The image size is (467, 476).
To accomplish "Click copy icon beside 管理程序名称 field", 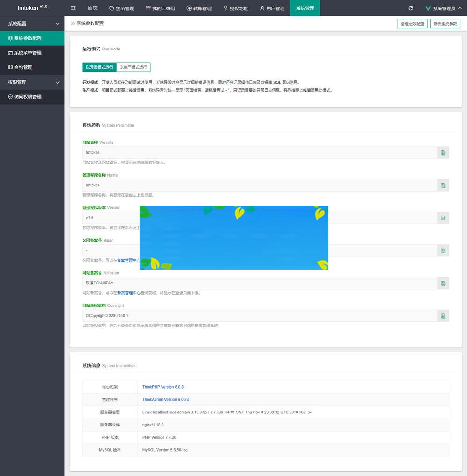I will (443, 185).
